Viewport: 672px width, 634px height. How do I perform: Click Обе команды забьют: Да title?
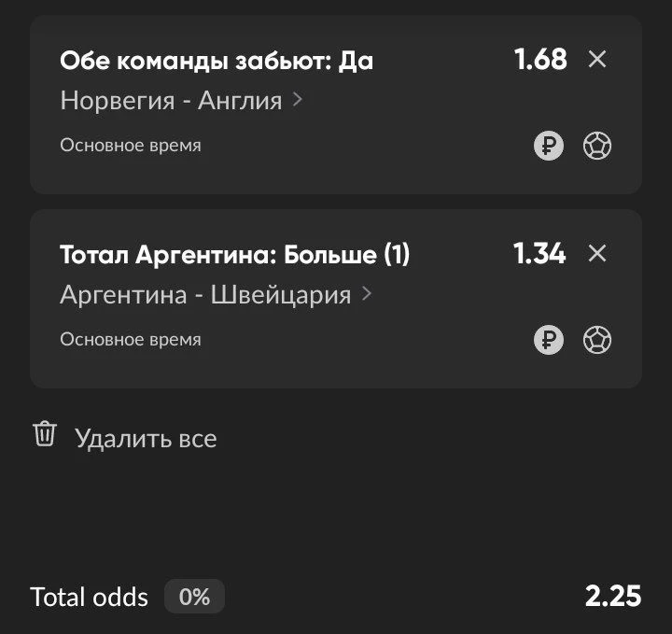[x=217, y=61]
